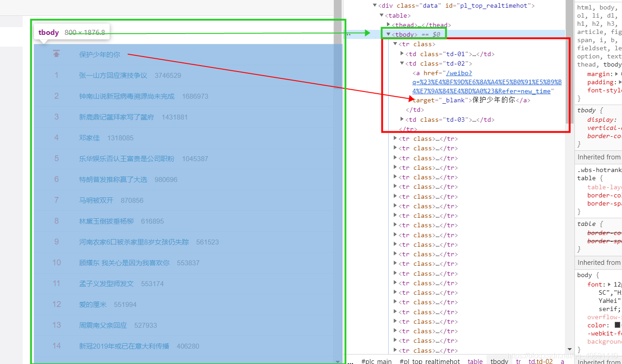Image resolution: width=622 pixels, height=364 pixels.
Task: Collapse the table element node
Action: [x=381, y=16]
